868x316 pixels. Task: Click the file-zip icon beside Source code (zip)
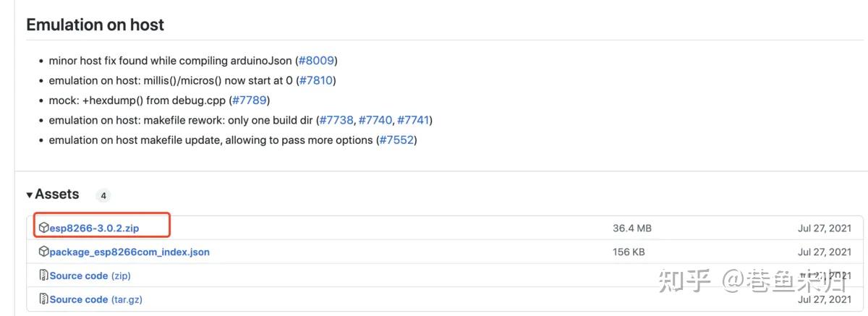coord(44,276)
